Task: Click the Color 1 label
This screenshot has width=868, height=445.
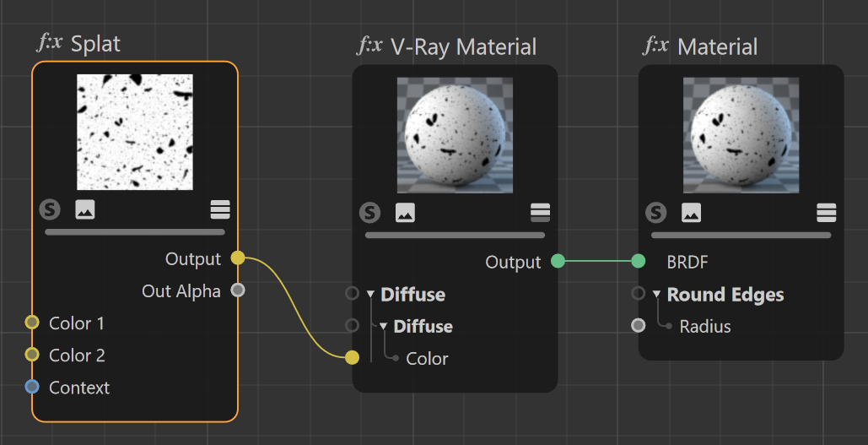Action: 77,323
